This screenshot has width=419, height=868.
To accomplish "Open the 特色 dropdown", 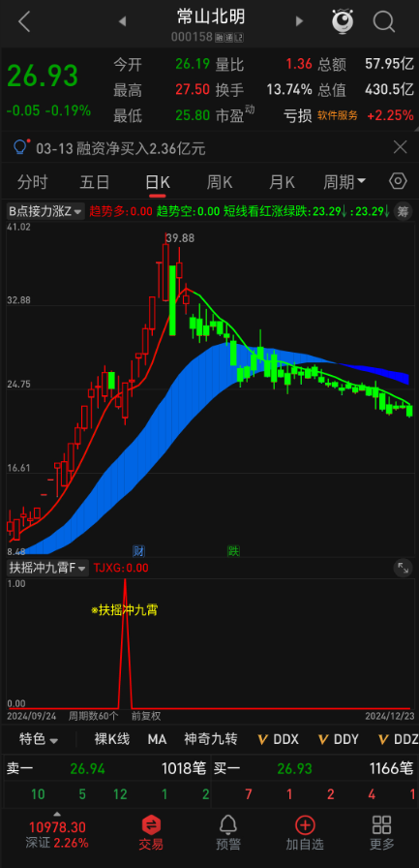I will tap(40, 739).
